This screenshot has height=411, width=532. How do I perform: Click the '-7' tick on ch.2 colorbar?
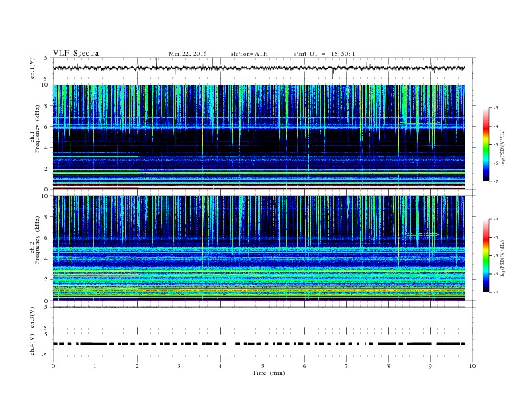[495, 292]
